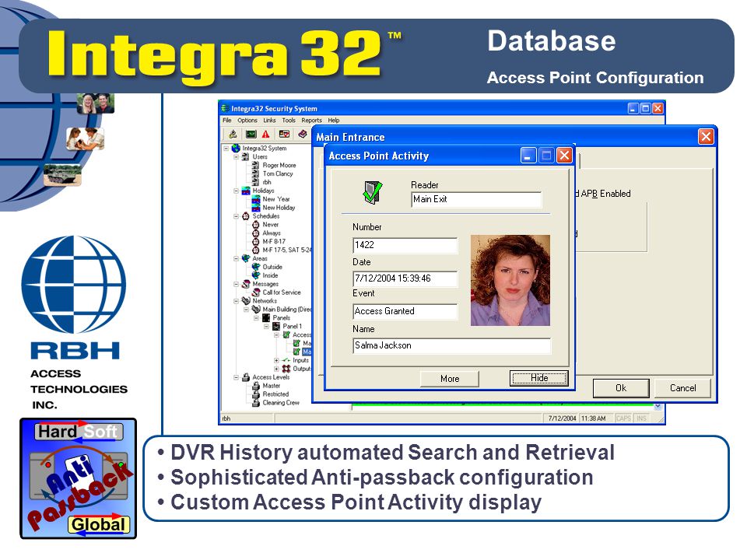747x560 pixels.
Task: Click the Number field showing 1422
Action: click(405, 245)
